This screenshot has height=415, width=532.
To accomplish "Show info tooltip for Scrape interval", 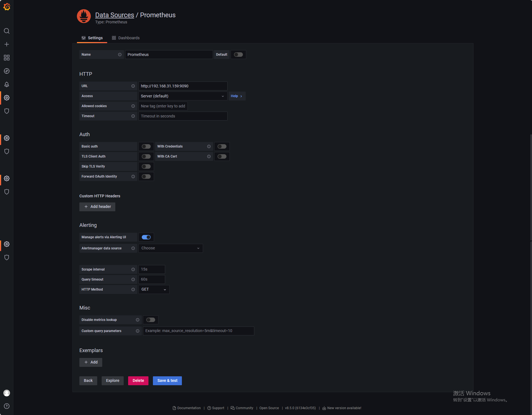I will tap(133, 269).
